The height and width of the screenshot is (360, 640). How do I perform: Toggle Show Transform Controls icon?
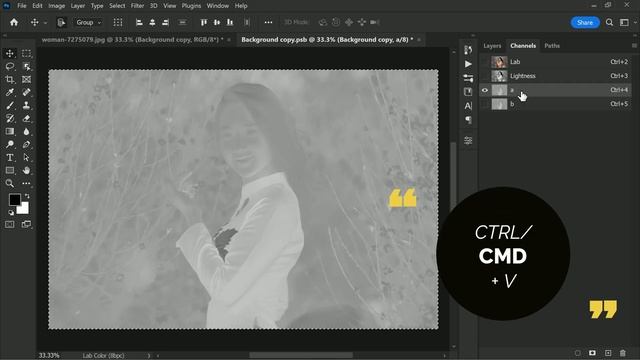(x=118, y=22)
